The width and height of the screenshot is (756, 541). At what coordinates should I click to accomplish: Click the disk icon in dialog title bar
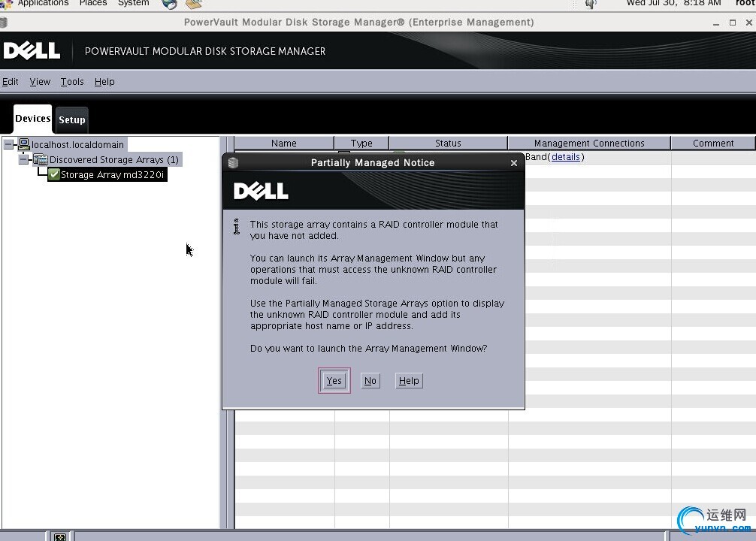point(233,162)
